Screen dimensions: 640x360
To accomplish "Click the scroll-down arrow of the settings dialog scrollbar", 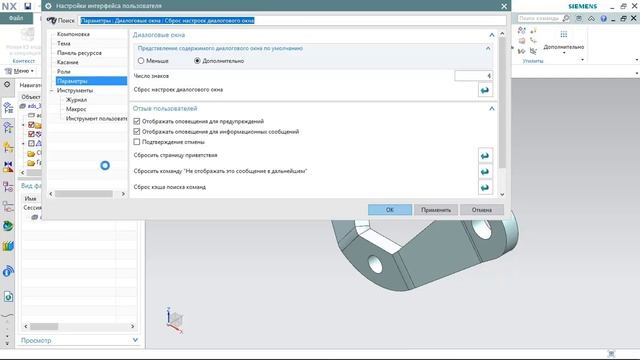I will (502, 195).
